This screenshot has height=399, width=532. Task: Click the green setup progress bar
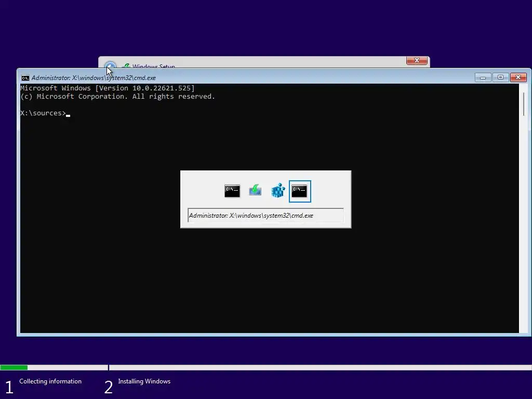pos(14,367)
